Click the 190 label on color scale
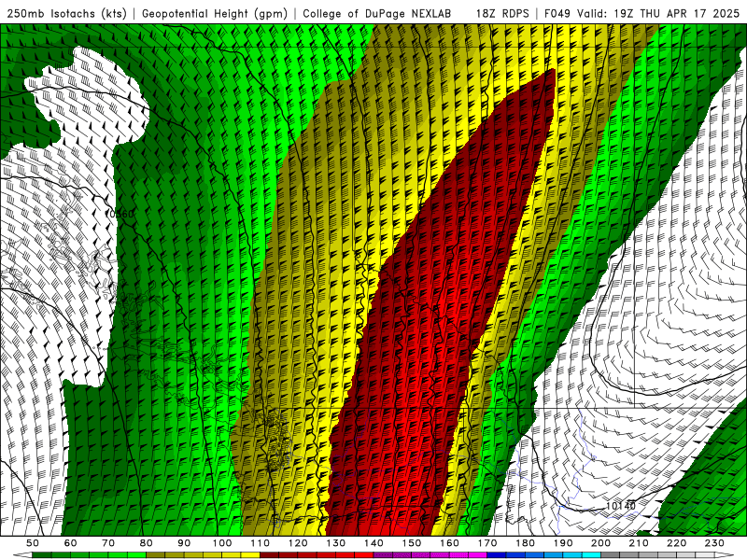The width and height of the screenshot is (747, 560). pos(563,543)
